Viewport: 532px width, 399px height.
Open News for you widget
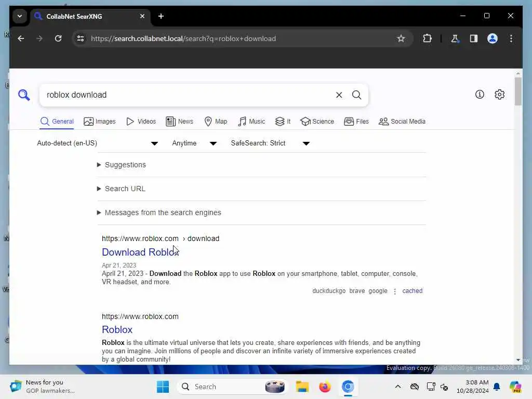[42, 387]
